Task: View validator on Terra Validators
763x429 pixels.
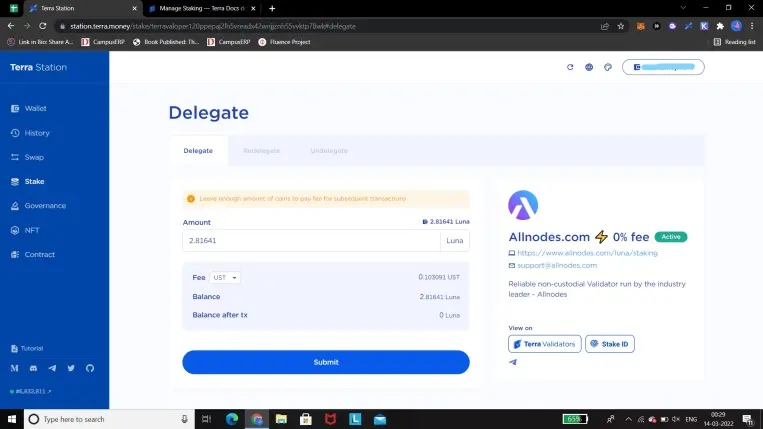Action: point(545,344)
